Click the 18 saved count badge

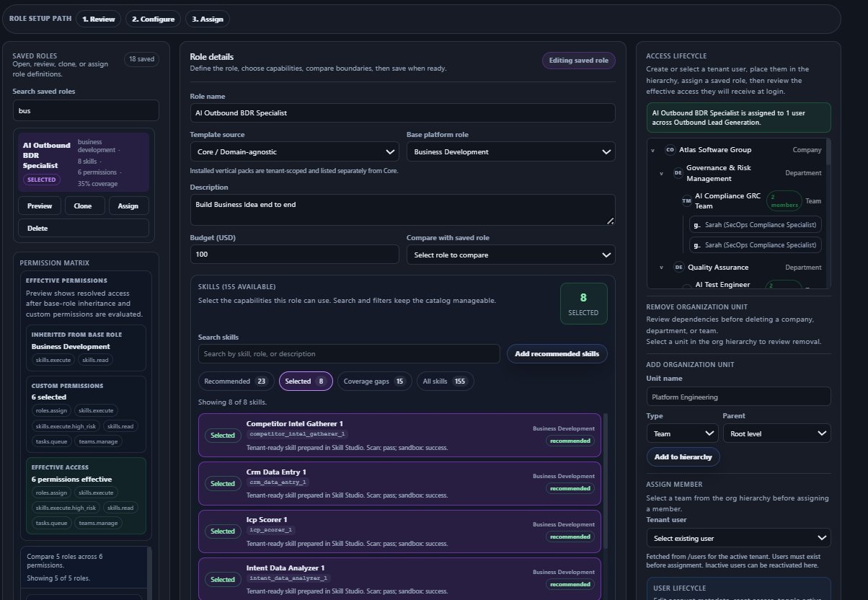(141, 60)
